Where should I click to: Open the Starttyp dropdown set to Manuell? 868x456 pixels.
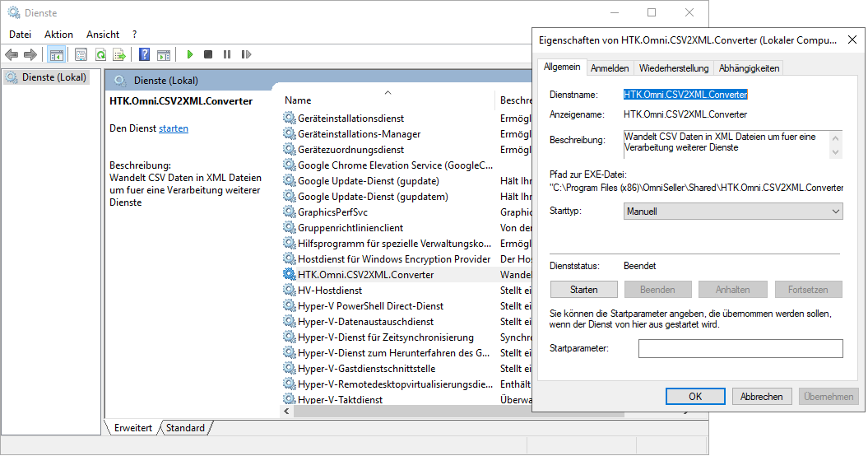733,212
